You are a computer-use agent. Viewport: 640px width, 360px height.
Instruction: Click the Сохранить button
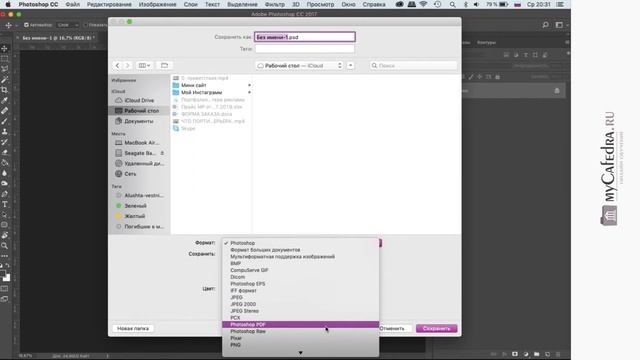coord(436,328)
